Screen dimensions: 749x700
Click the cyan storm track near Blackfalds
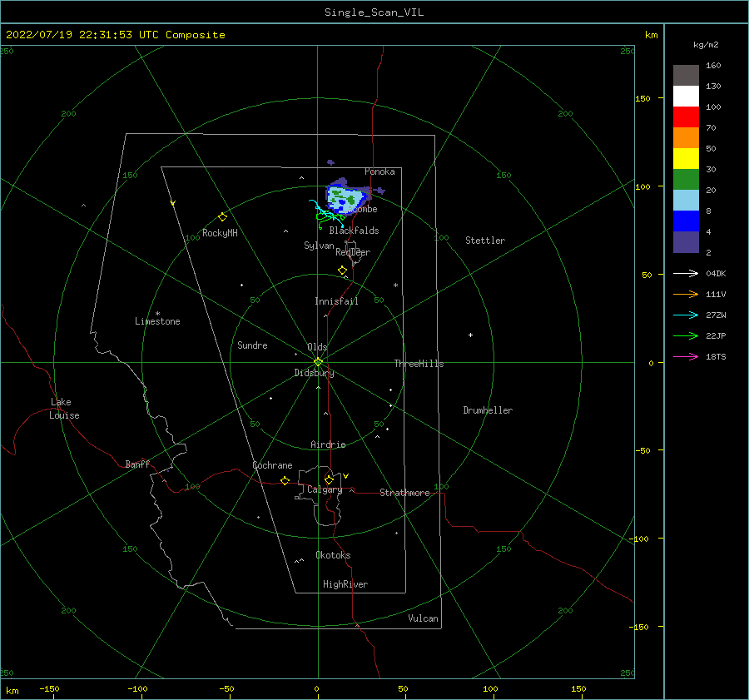tap(325, 213)
